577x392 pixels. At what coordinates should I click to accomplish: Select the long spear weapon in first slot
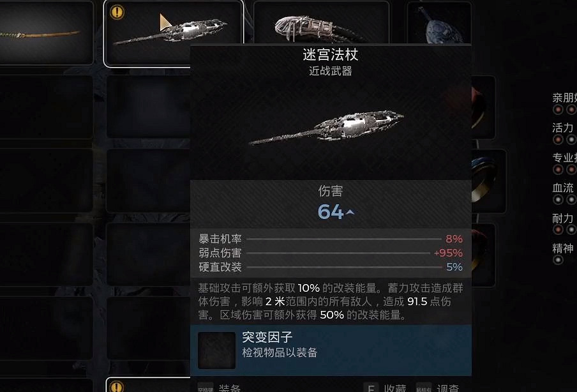tap(46, 33)
